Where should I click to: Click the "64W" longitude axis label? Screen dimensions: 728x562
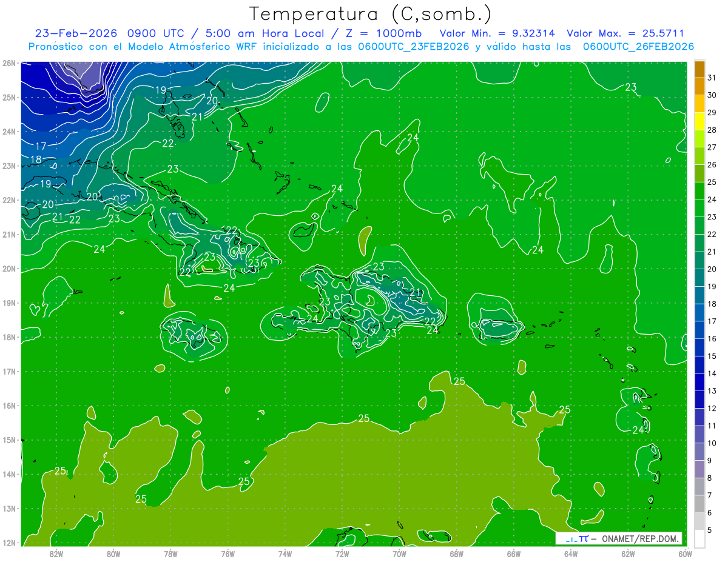[571, 554]
